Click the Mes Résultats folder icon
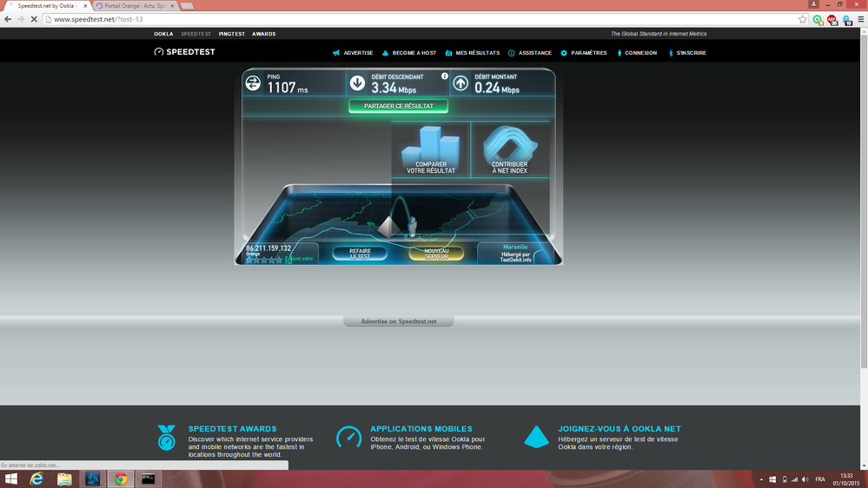 (448, 53)
